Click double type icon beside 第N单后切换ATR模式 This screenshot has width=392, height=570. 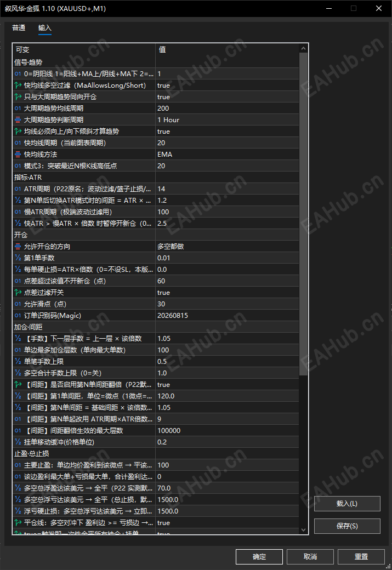point(18,200)
